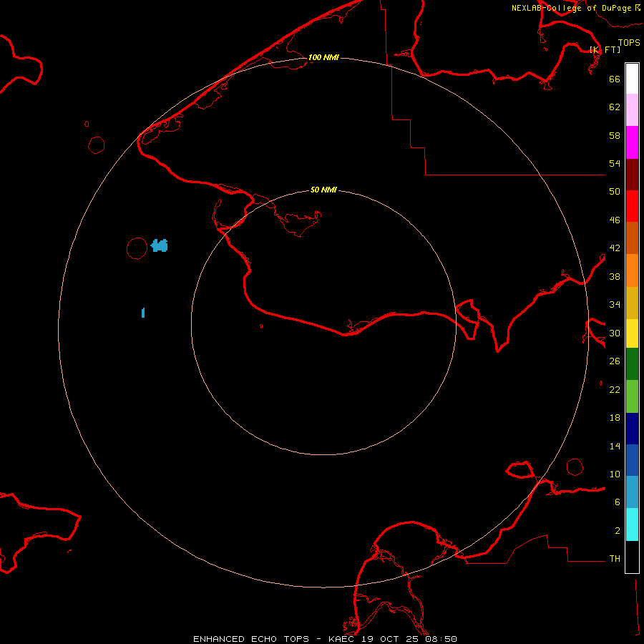Select the light pink legend color band
The image size is (644, 644).
pos(632,110)
